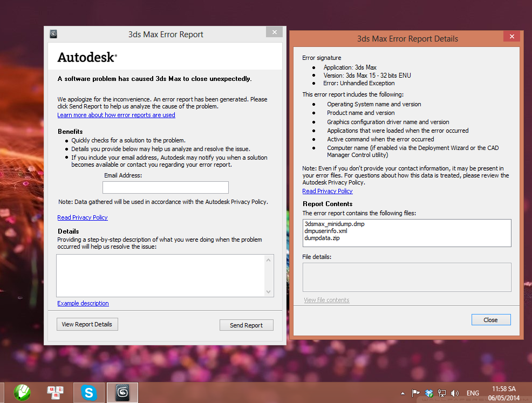This screenshot has width=532, height=403.
Task: Open Skype from the taskbar
Action: point(89,393)
